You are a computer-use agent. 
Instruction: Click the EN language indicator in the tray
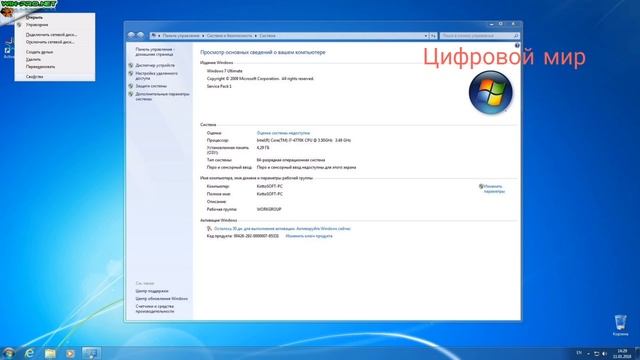click(579, 353)
